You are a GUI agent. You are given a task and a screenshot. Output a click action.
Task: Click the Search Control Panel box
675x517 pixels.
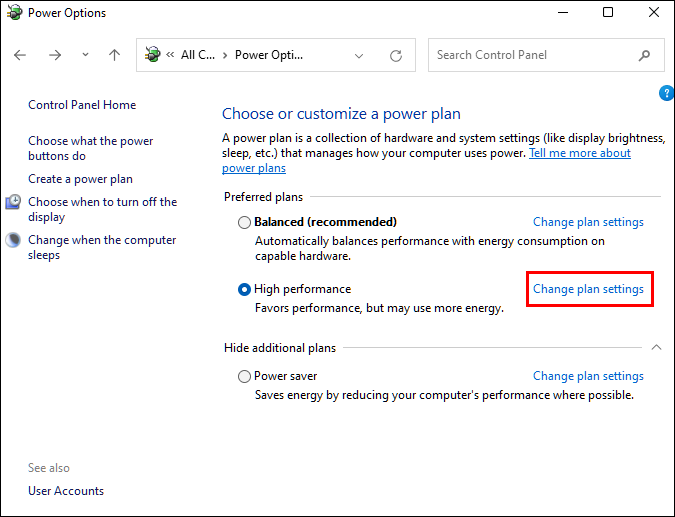530,55
